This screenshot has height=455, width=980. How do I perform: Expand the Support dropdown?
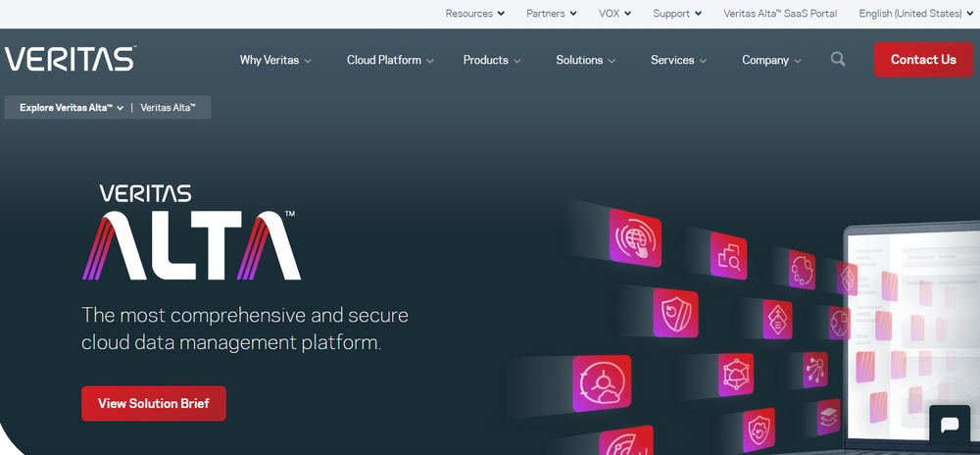pos(677,13)
